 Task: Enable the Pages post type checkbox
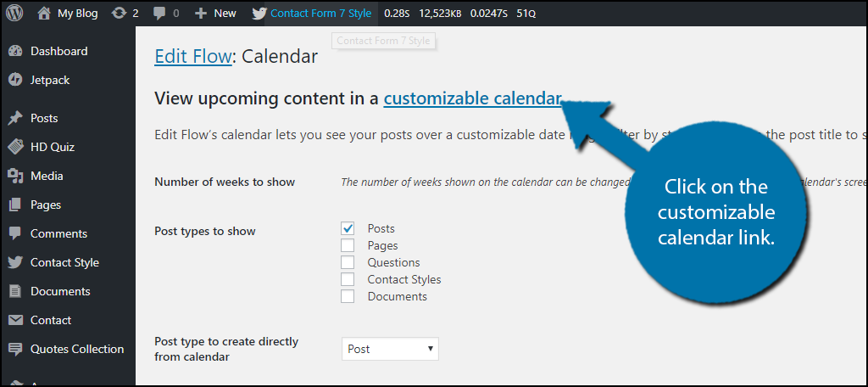click(x=348, y=245)
